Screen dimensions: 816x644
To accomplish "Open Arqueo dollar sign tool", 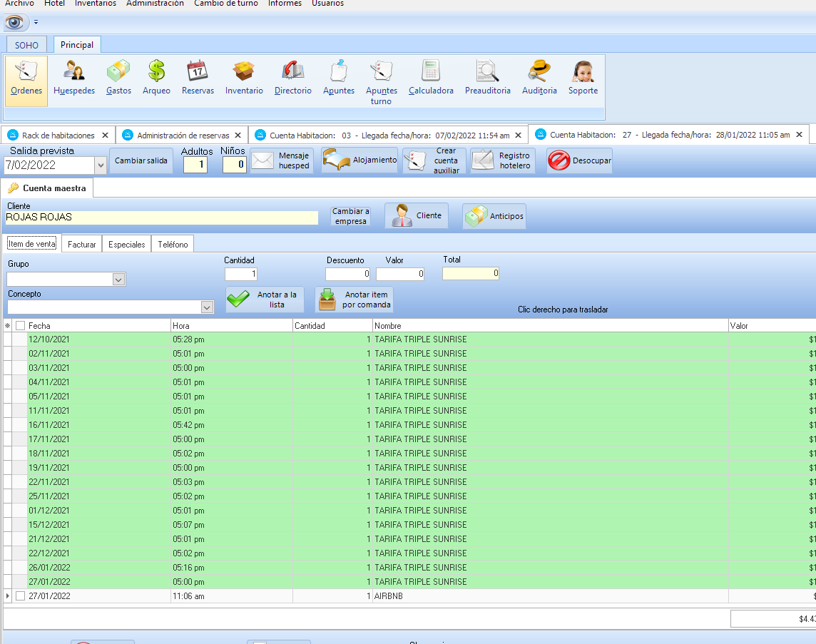I will point(156,72).
